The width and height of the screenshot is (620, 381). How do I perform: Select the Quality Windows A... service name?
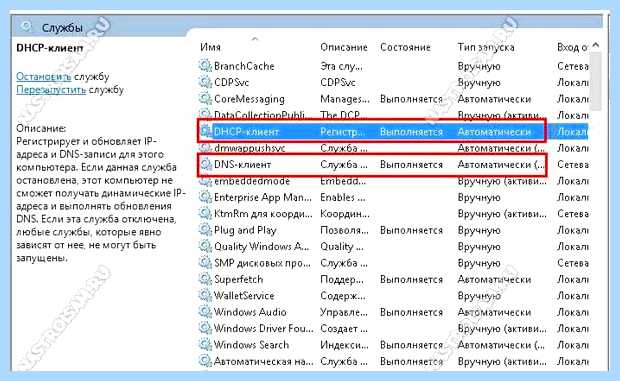coord(261,247)
